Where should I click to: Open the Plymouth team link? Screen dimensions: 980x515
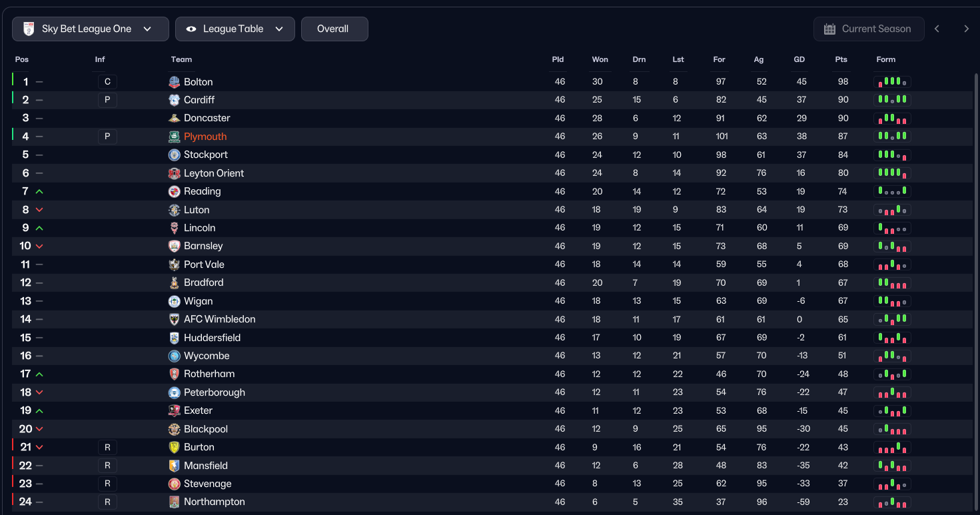[205, 137]
